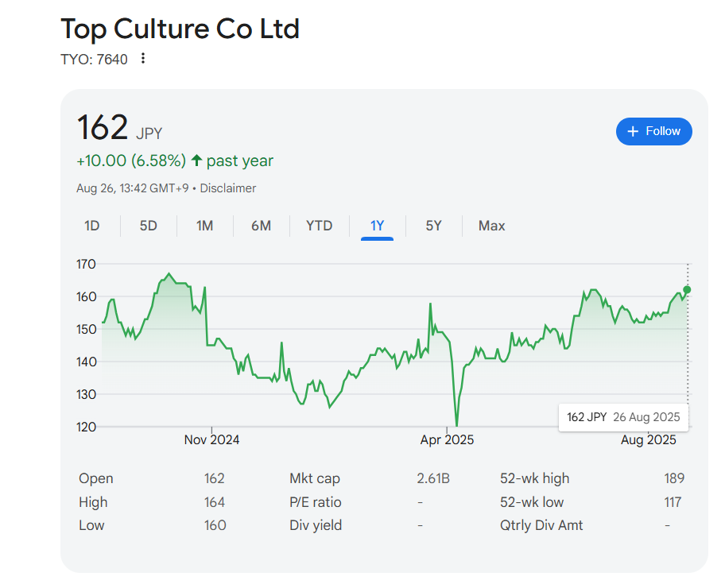Click the Apr 2025 axis label

point(447,439)
